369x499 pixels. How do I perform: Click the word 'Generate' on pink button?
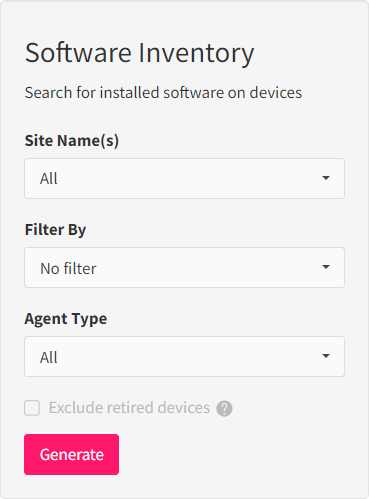[72, 455]
